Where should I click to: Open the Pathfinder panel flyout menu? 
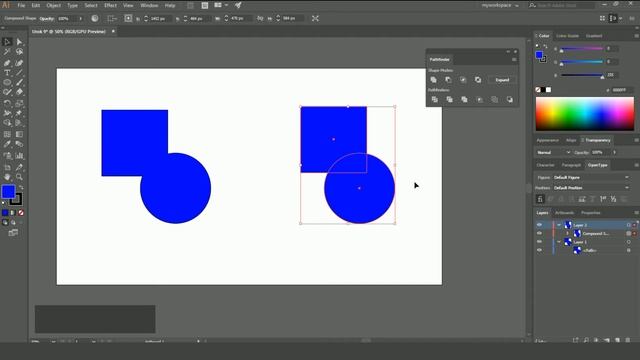pyautogui.click(x=514, y=60)
